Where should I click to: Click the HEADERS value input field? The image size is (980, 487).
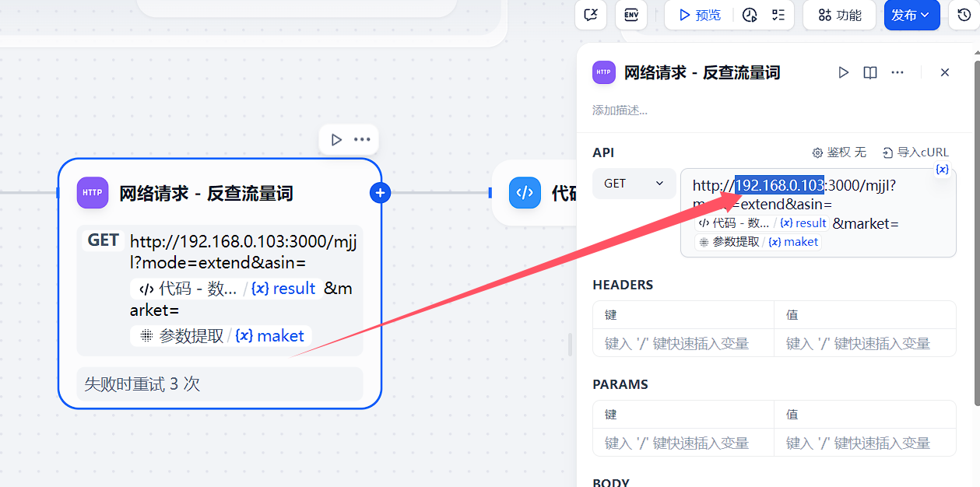click(x=865, y=343)
